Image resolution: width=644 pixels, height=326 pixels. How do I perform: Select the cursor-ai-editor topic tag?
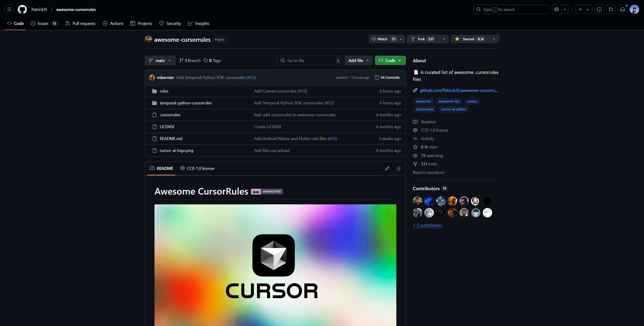[453, 109]
